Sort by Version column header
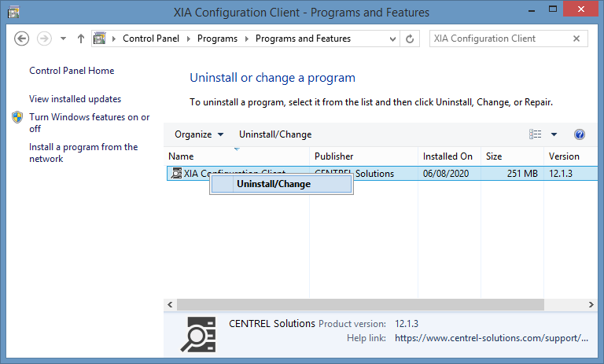This screenshot has height=364, width=604. 571,156
